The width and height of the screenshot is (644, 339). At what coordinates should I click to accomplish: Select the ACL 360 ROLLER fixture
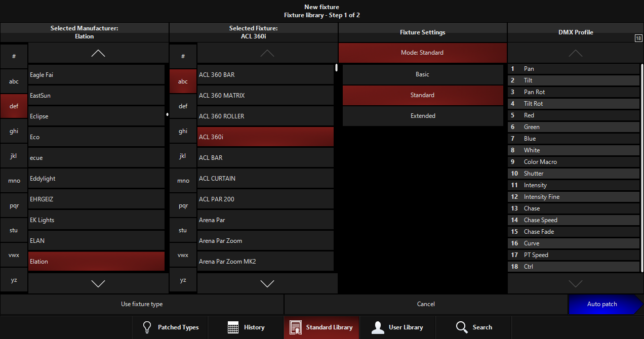(x=265, y=116)
